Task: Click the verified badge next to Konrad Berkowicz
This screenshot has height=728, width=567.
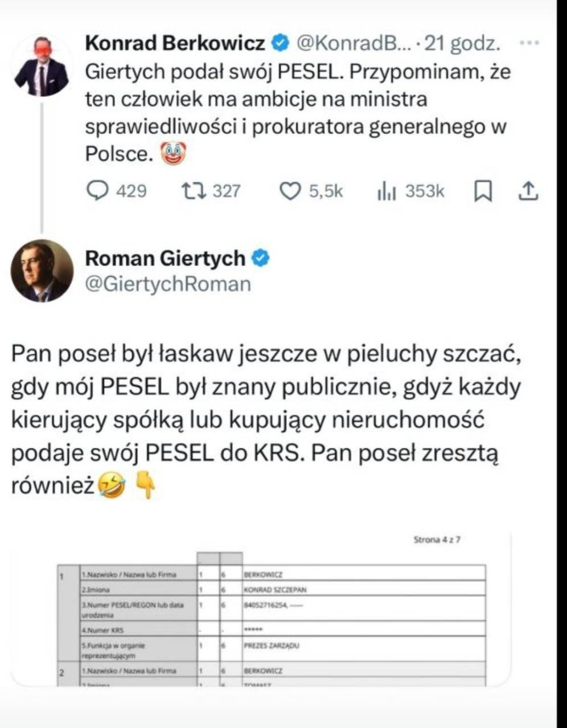Action: [281, 43]
